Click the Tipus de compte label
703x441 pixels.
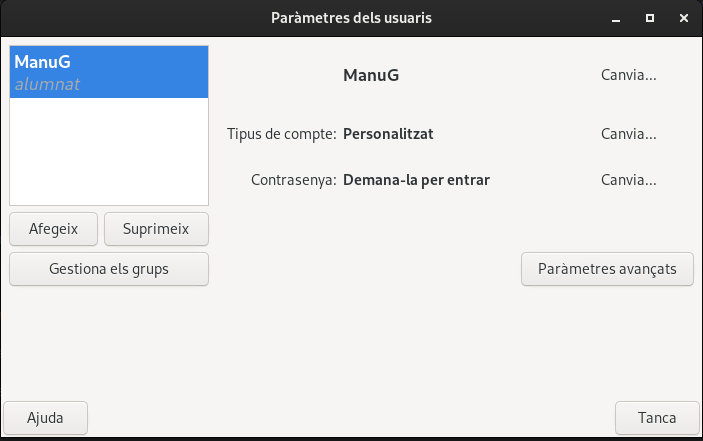[x=282, y=133]
